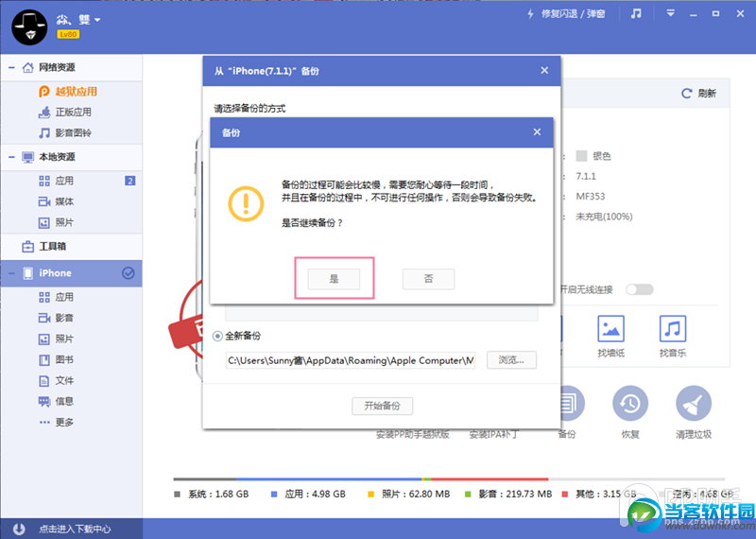The width and height of the screenshot is (756, 539).
Task: Click the MF353 model value
Action: 590,197
